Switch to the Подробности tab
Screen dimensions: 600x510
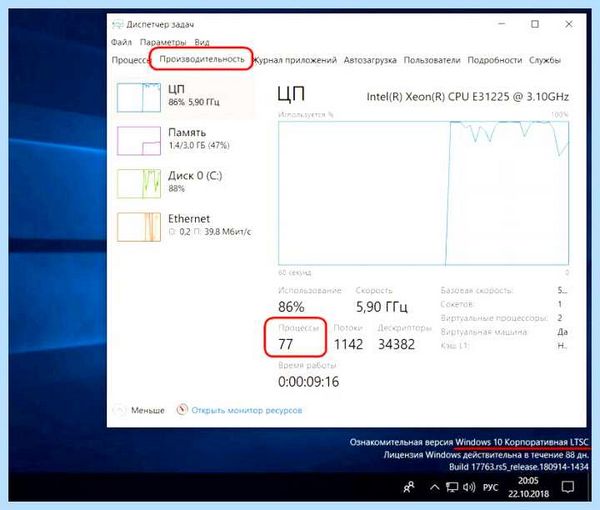pos(495,60)
